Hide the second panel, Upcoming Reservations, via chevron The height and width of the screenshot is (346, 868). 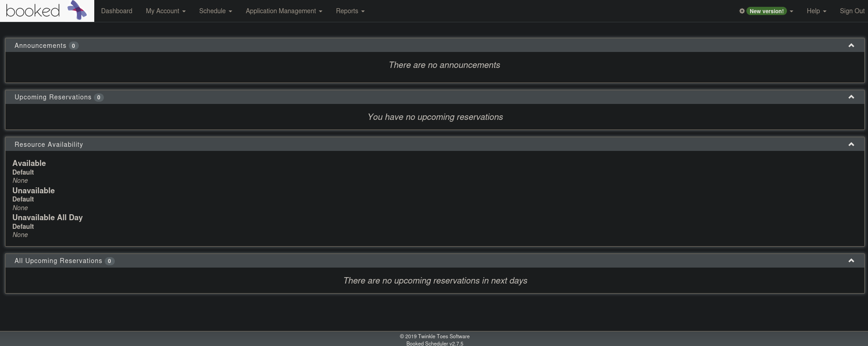click(851, 97)
